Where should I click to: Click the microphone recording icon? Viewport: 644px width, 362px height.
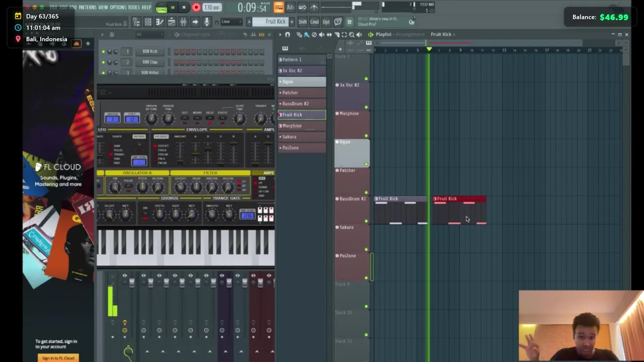(206, 22)
